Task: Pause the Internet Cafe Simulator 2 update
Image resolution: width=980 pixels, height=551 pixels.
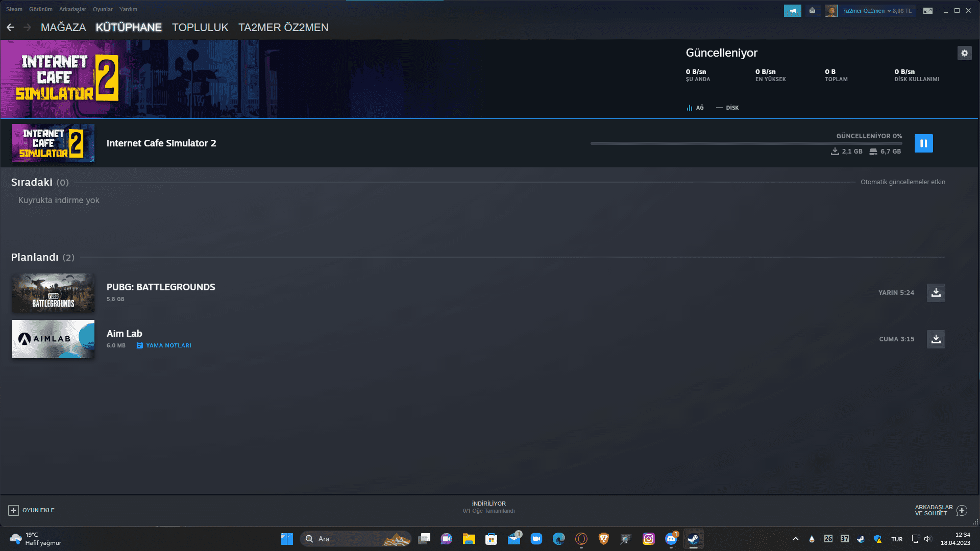Action: [x=923, y=143]
